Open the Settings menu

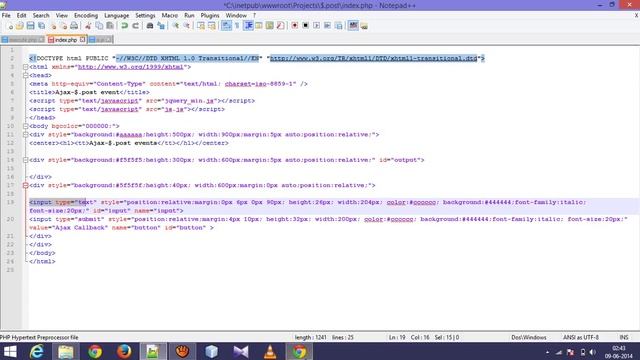(x=145, y=16)
